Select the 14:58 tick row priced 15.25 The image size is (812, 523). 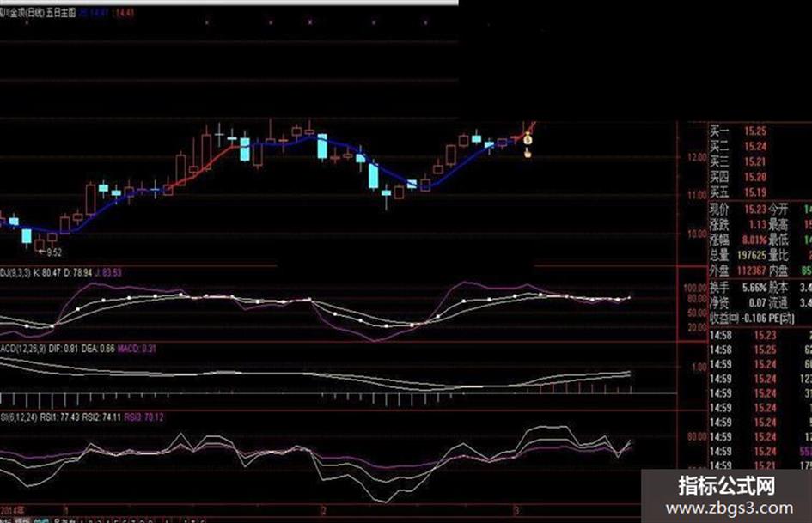(760, 350)
